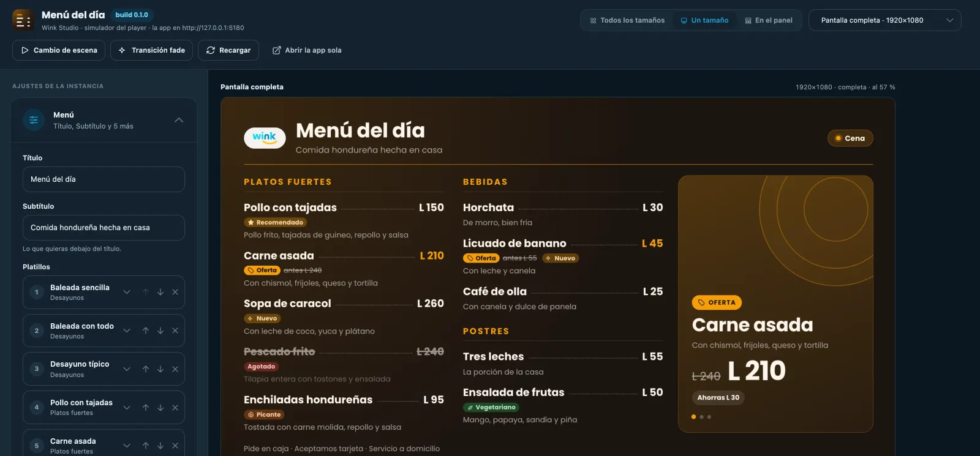Expand the Baleada sencilla dish details

coord(127,293)
